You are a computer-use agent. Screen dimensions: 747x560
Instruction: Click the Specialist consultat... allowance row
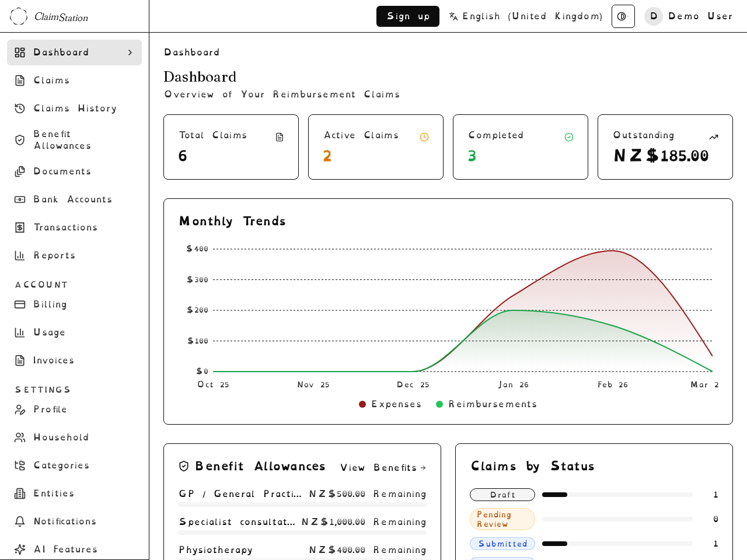[302, 525]
